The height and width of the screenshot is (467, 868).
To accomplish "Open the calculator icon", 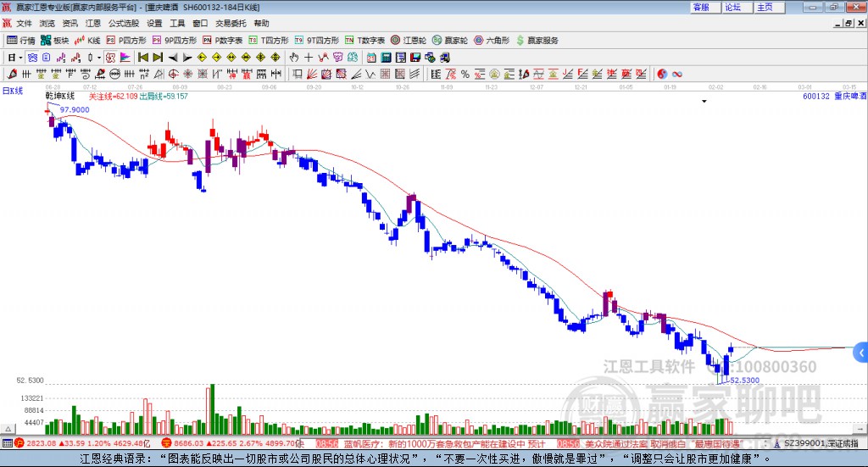I will (386, 58).
